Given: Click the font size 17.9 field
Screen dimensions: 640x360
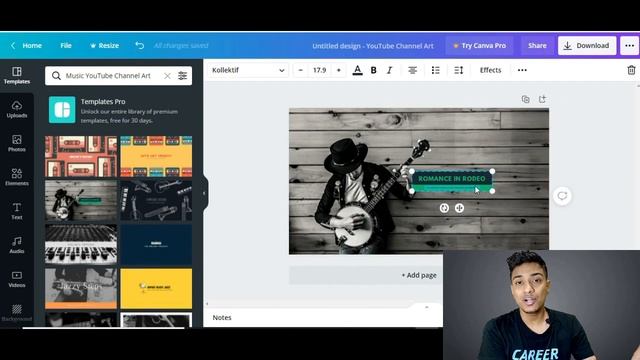Looking at the screenshot, I should [x=320, y=70].
